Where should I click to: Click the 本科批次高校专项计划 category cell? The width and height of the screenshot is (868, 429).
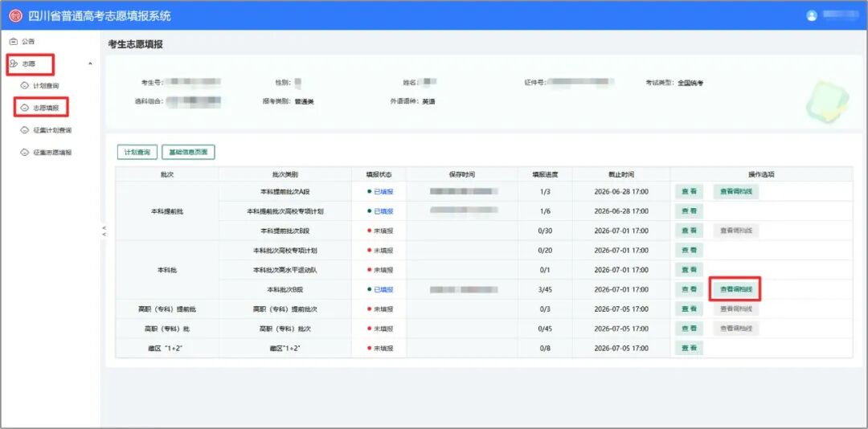click(285, 250)
